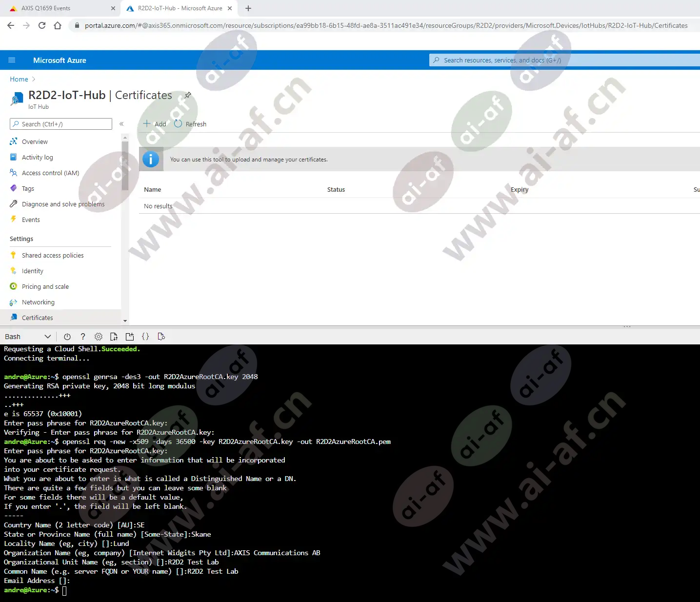700x602 pixels.
Task: Open a new browser tab
Action: coord(248,8)
